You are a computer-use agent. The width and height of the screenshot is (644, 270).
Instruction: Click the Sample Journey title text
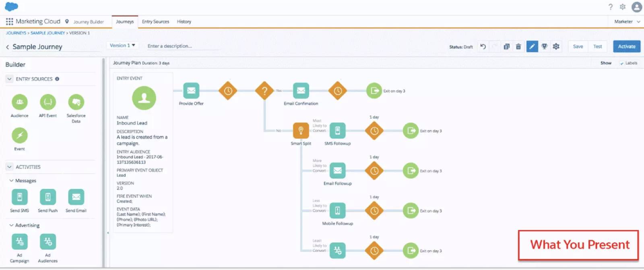37,47
